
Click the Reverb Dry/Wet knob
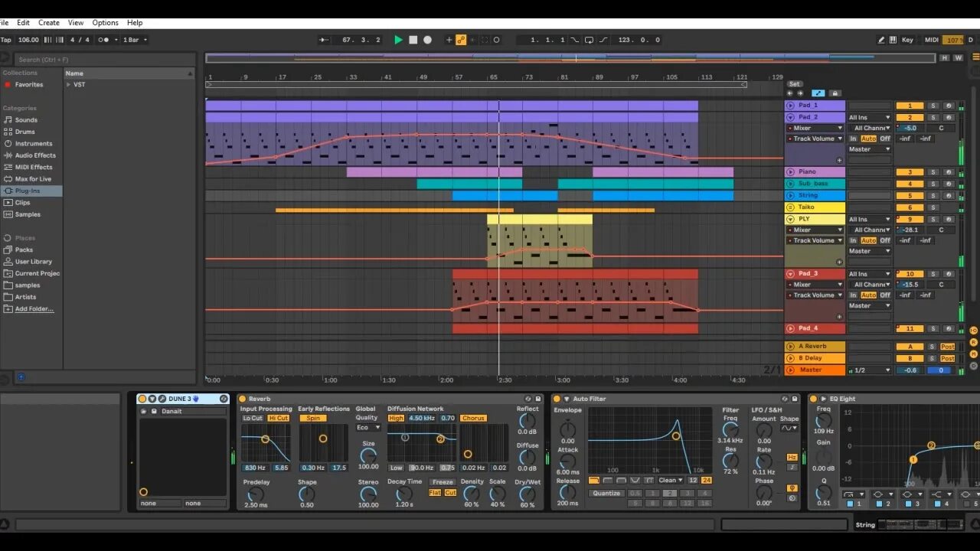pos(528,494)
